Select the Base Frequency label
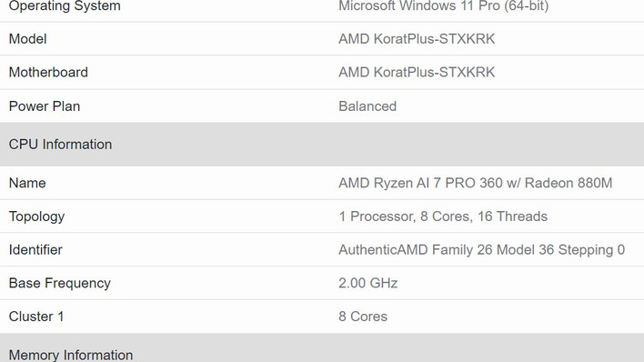 [59, 283]
